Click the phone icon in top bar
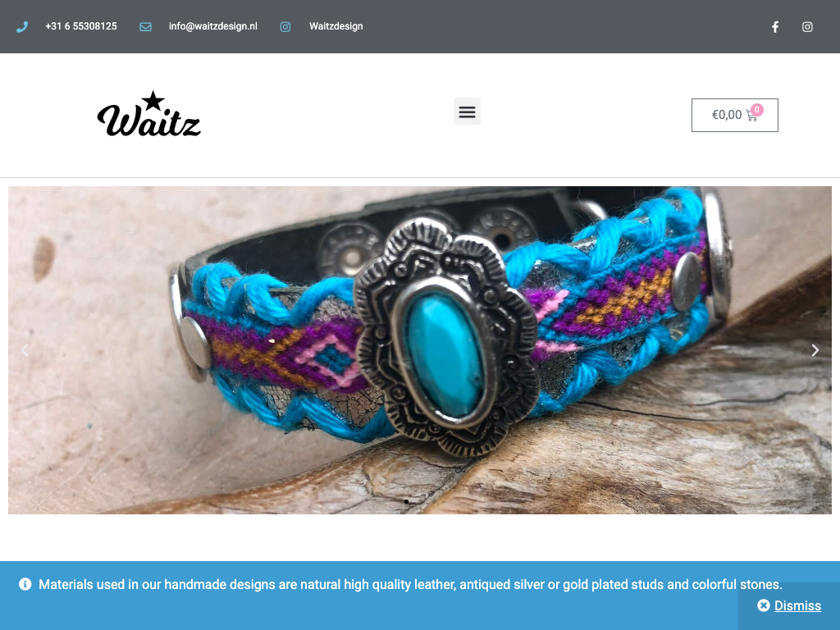Viewport: 840px width, 630px height. click(x=22, y=27)
